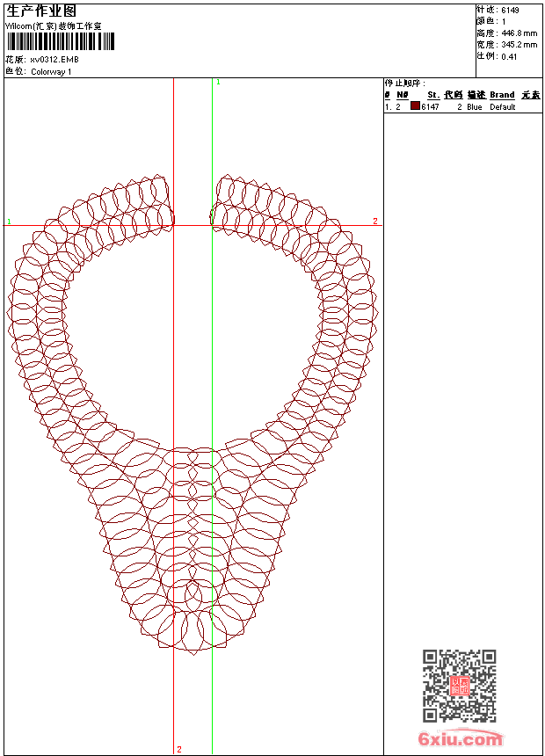545x756 pixels.
Task: Click the Default brand cell
Action: [503, 107]
